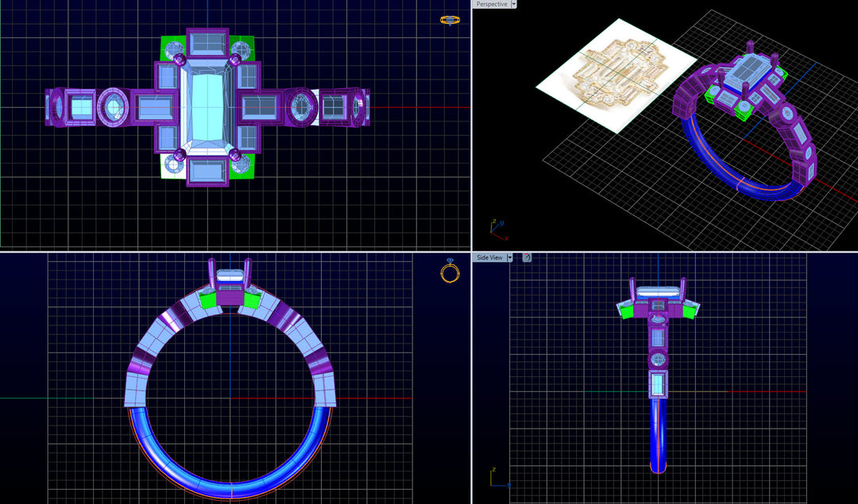Screen dimensions: 858x504
Task: Expand the Side View dropdown arrow
Action: coord(509,257)
